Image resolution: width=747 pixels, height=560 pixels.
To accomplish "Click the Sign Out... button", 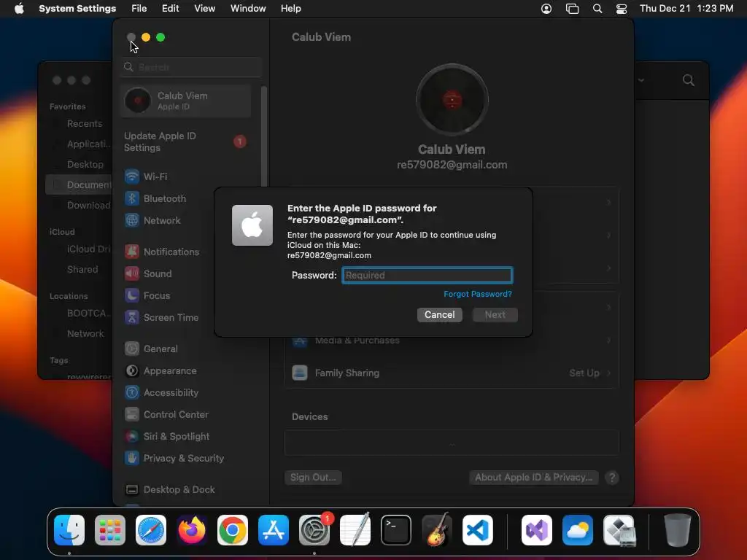I will [313, 477].
